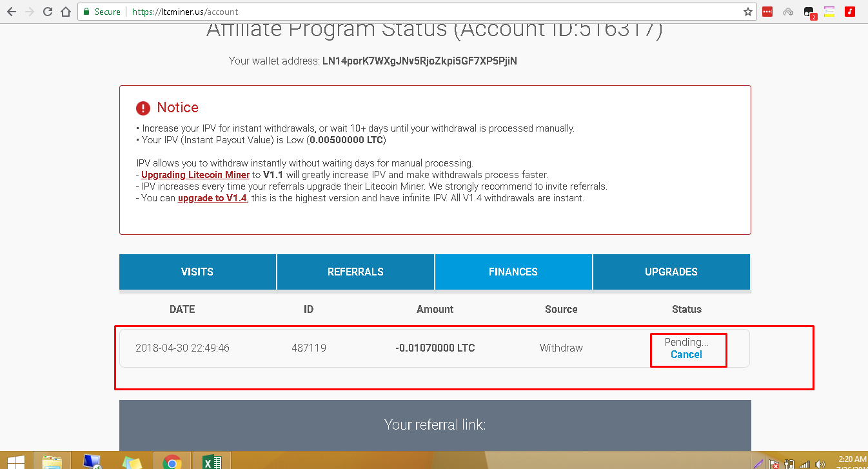Image resolution: width=868 pixels, height=469 pixels.
Task: Check the battery power tray icon
Action: [x=789, y=463]
